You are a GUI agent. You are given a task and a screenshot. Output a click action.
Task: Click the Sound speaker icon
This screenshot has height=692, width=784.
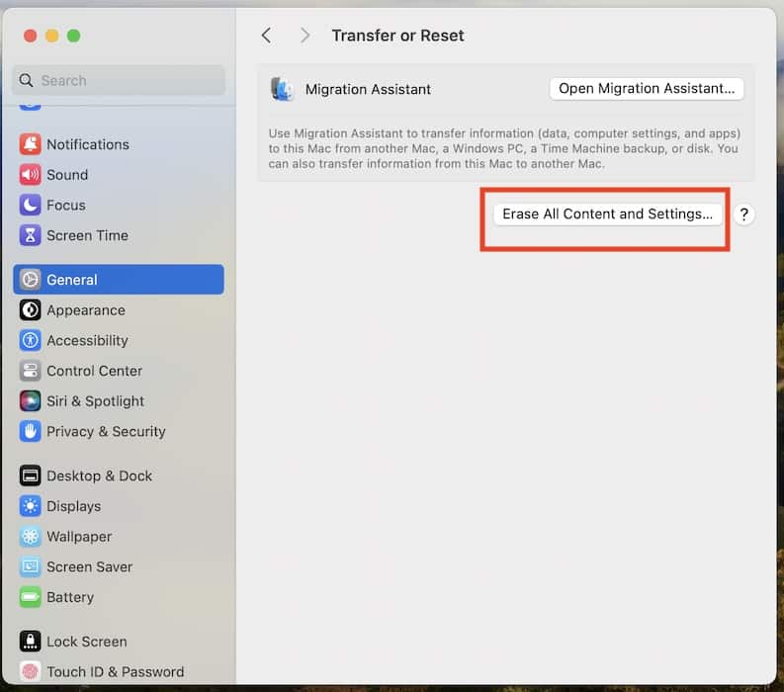pos(30,175)
